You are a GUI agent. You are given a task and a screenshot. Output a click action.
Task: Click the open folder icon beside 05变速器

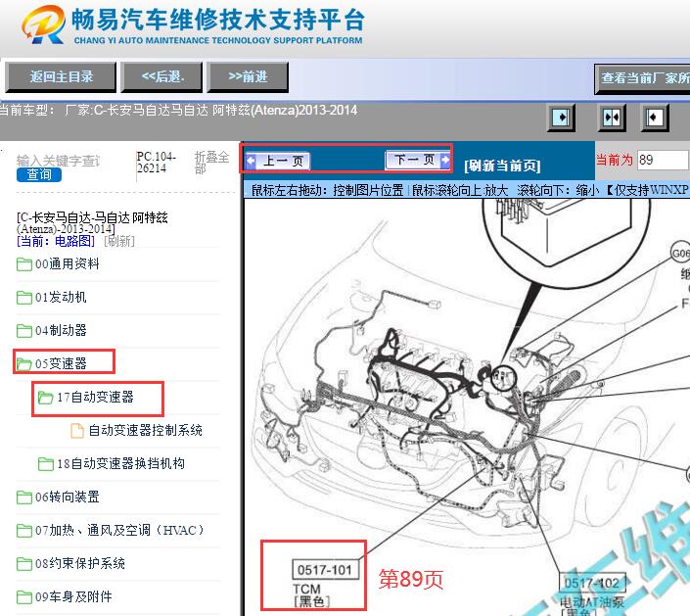(24, 364)
